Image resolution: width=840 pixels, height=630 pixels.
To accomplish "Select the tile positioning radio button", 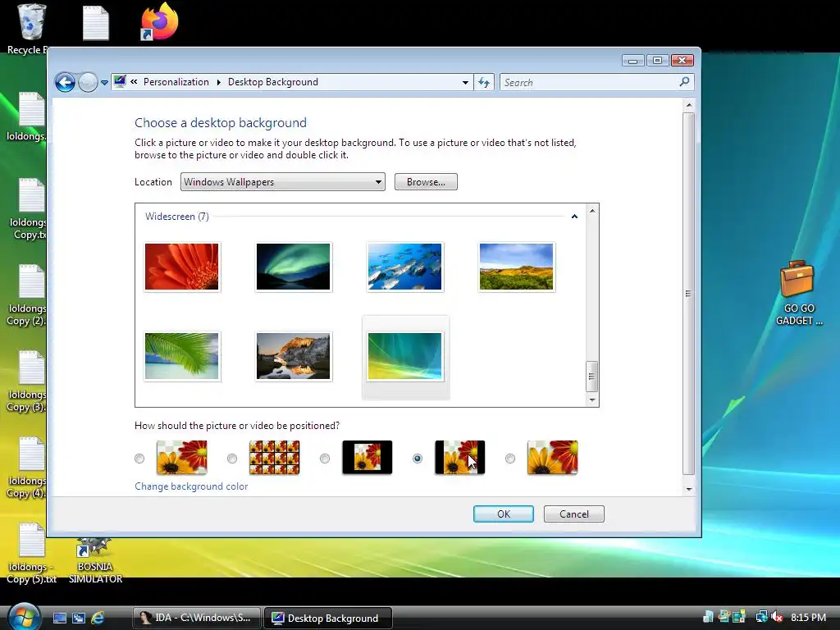I will click(232, 459).
